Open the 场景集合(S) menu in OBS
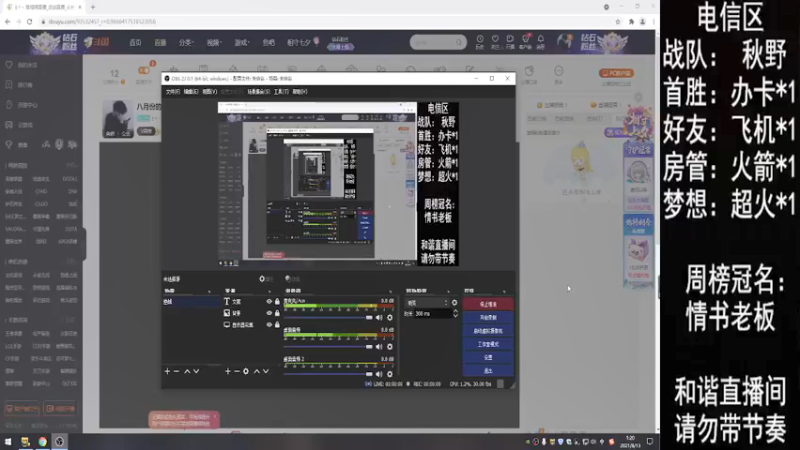The image size is (800, 450). click(259, 92)
